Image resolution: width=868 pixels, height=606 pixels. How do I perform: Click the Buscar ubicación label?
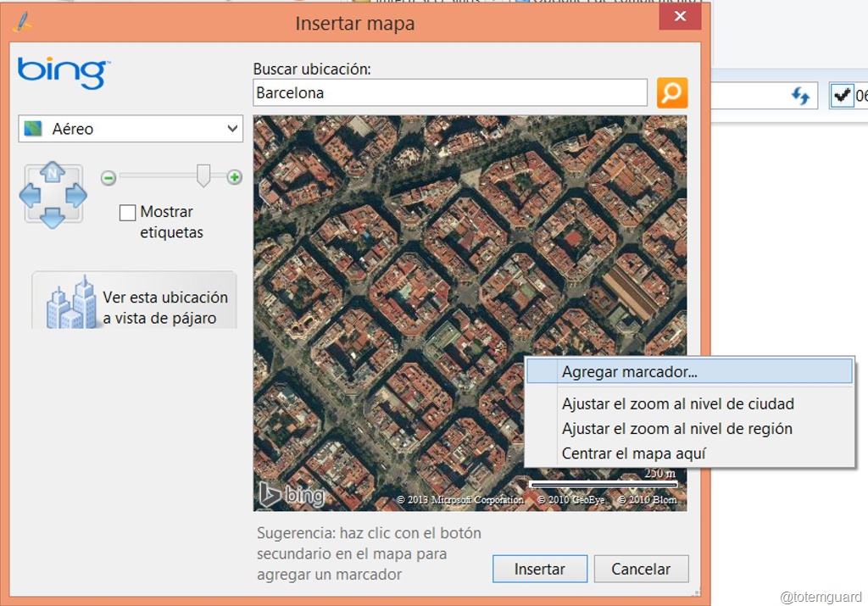click(x=312, y=69)
